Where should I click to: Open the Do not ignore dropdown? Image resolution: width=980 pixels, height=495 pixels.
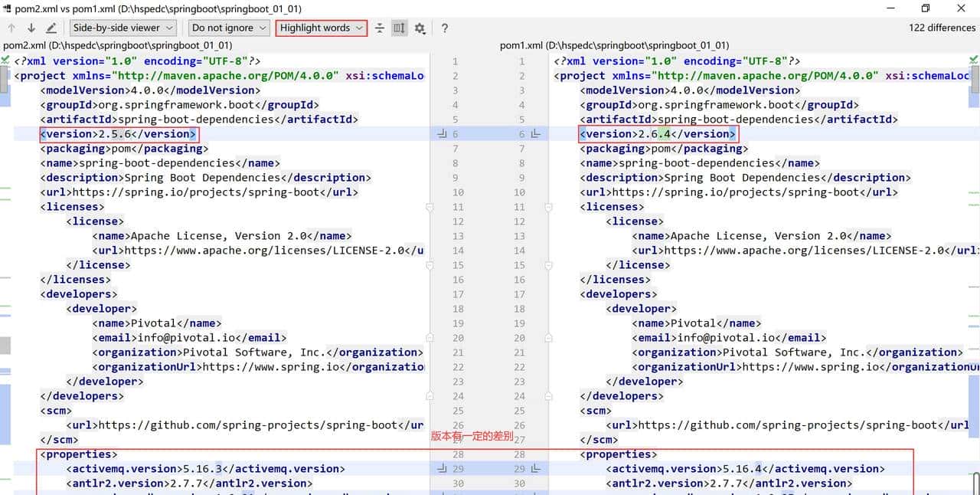click(229, 28)
